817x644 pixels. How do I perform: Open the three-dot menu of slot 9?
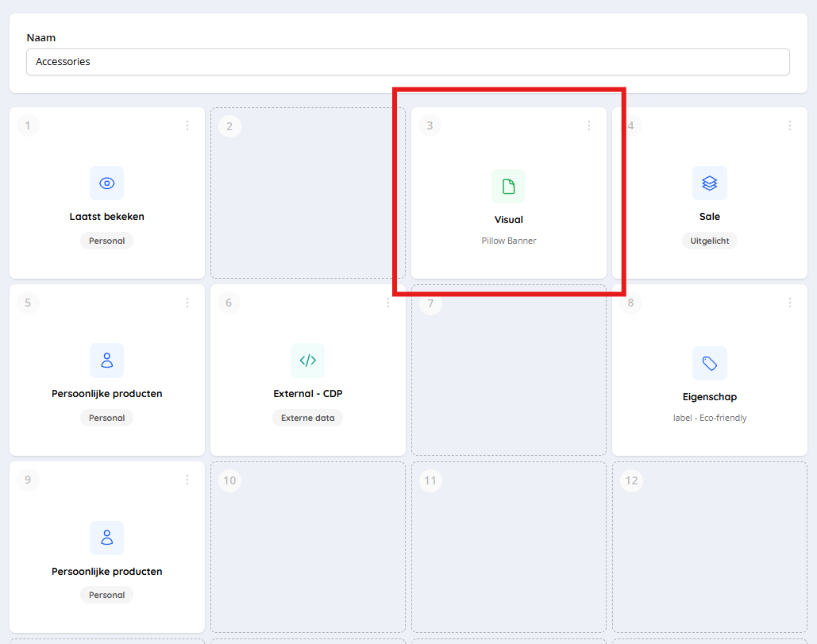tap(187, 480)
